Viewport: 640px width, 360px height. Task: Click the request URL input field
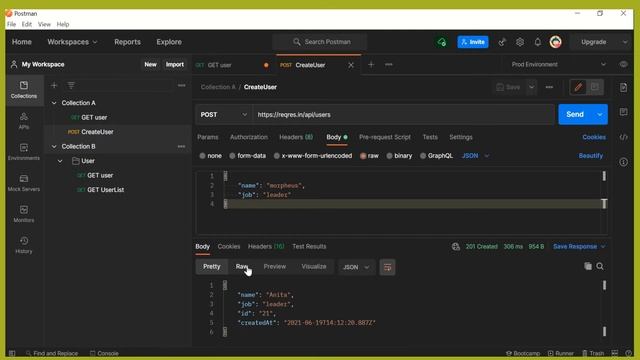click(403, 115)
